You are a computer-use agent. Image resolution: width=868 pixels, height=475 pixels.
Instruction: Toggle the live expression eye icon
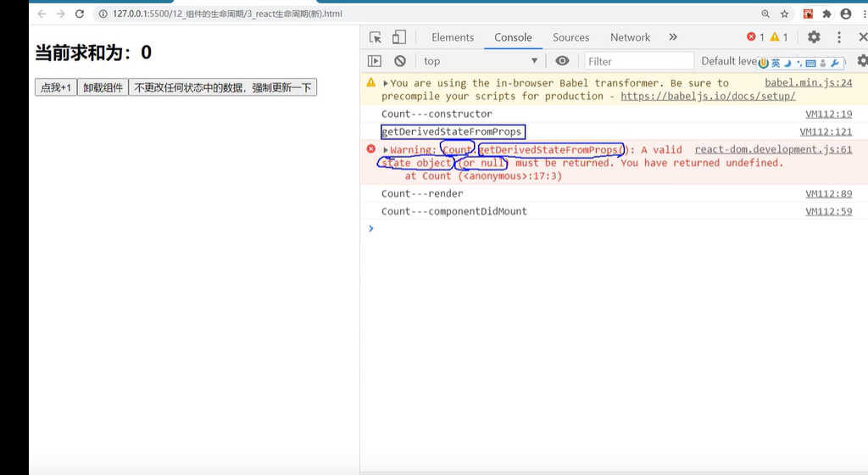click(x=562, y=61)
